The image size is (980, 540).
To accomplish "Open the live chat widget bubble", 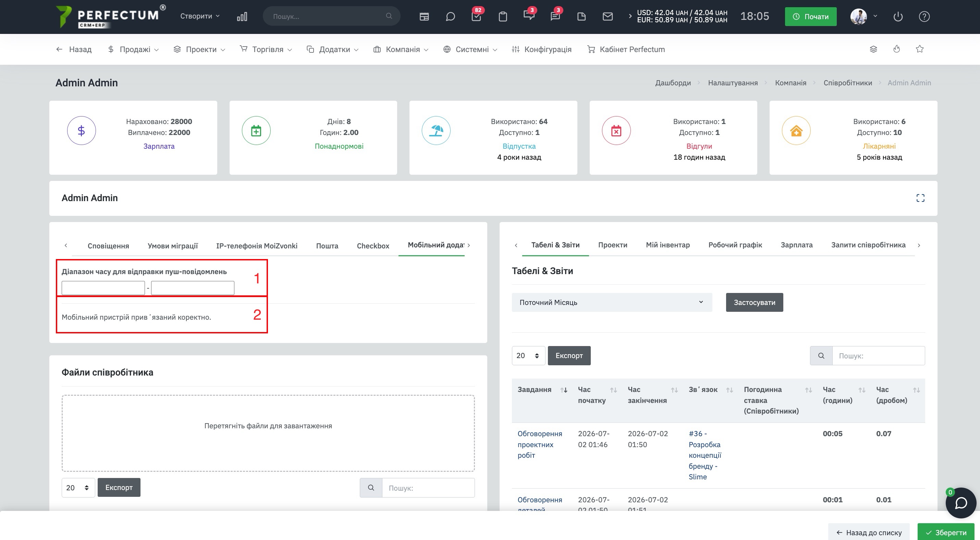I will click(x=961, y=503).
